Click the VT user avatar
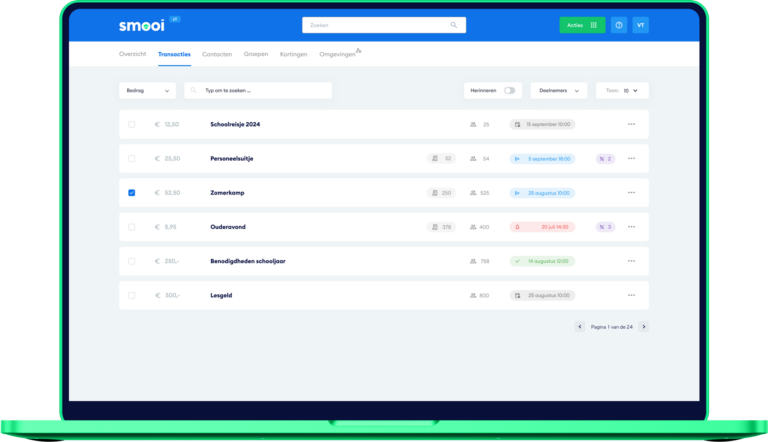 [640, 25]
